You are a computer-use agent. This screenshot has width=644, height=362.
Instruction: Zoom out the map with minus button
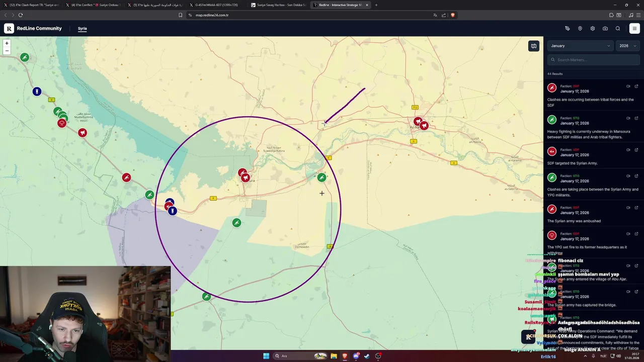click(7, 51)
